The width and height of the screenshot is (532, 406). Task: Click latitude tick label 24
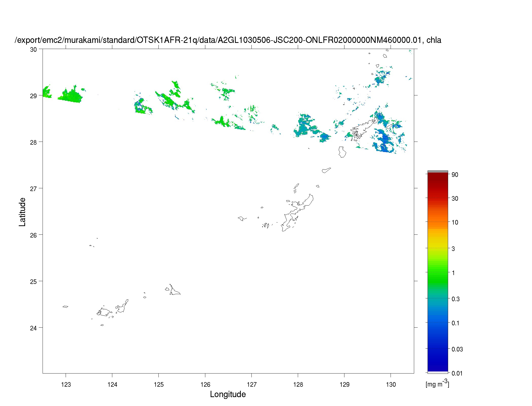(33, 328)
